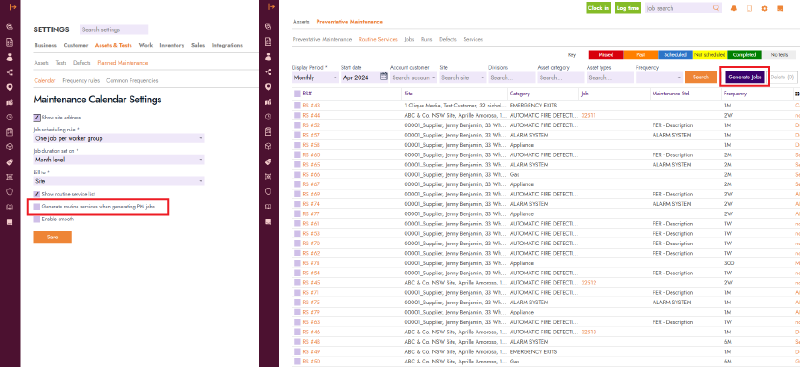Enable the Enable smooth checkbox

click(x=37, y=219)
